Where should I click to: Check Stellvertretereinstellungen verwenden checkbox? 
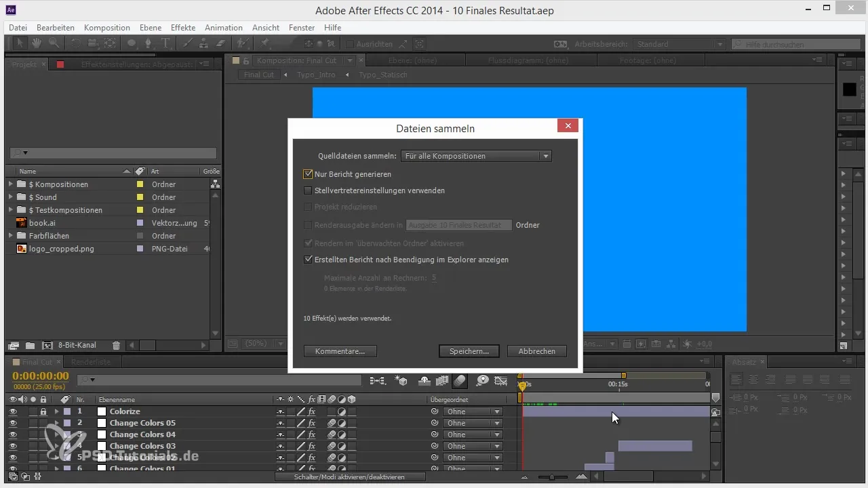[x=309, y=190]
